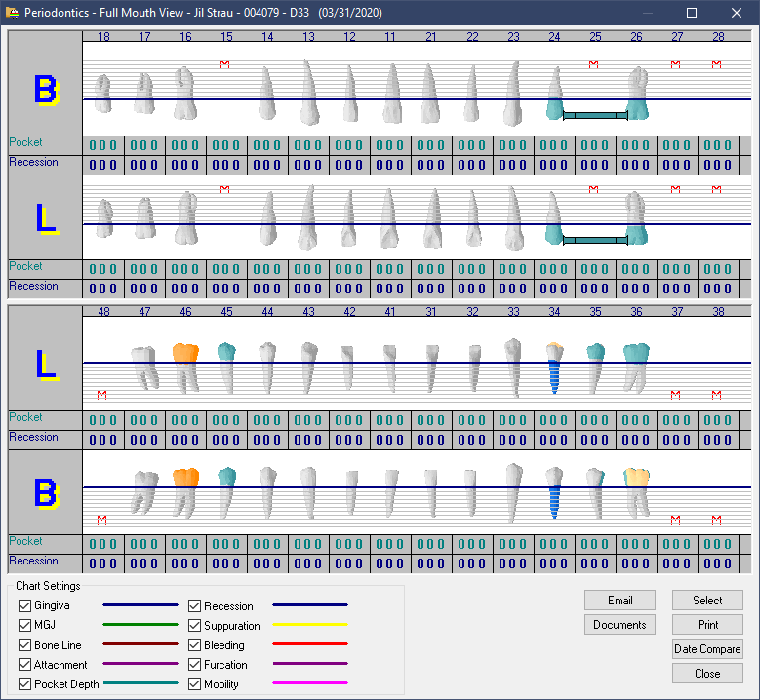The image size is (760, 700).
Task: Print the periodontal chart
Action: [x=707, y=625]
